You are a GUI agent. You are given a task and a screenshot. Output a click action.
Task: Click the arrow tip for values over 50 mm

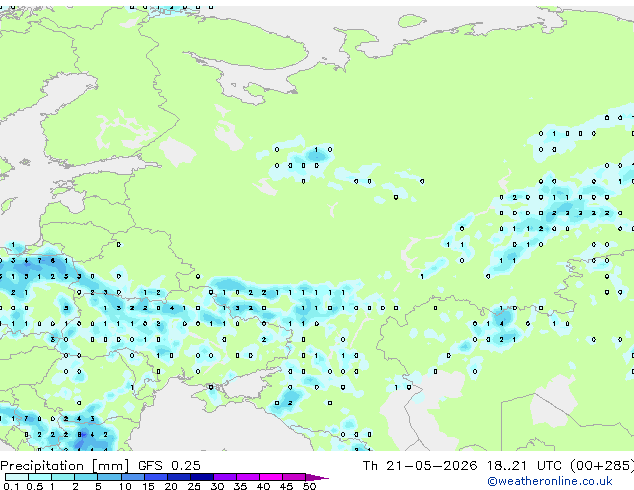[317, 477]
